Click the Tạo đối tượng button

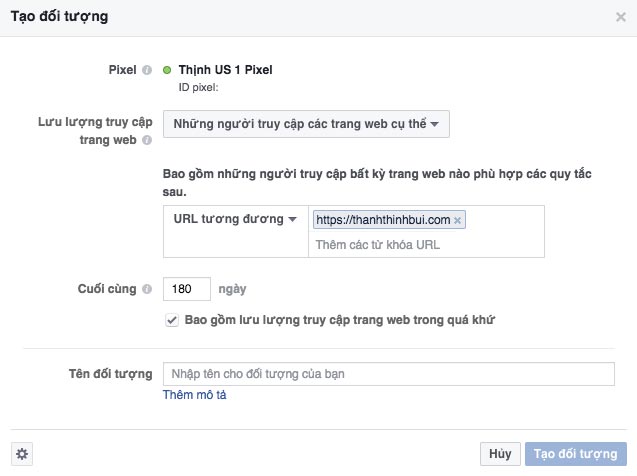point(576,454)
